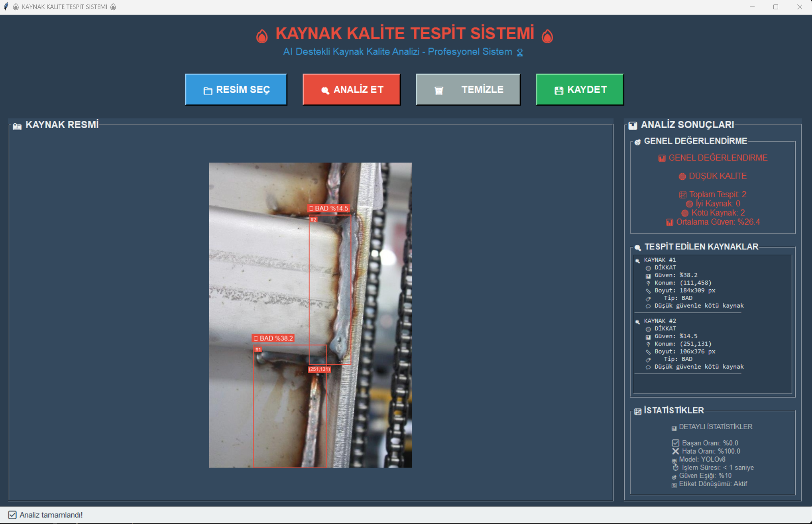Click the X icon beside Hata Oranı

point(676,451)
